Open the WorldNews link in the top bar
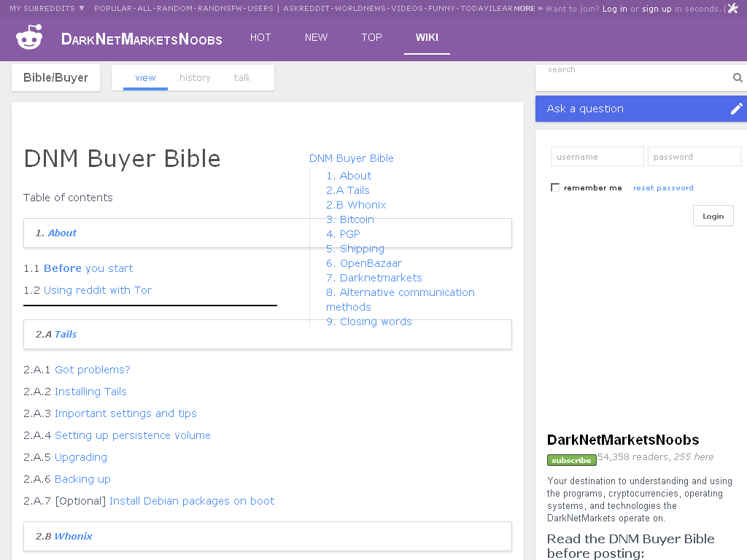This screenshot has height=560, width=747. tap(360, 9)
